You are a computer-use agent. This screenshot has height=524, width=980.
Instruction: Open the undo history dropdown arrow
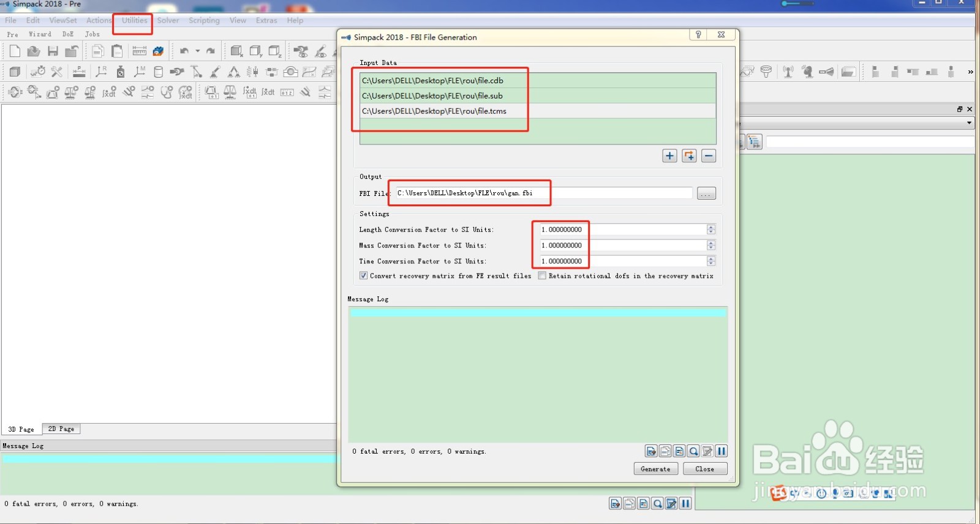tap(197, 51)
